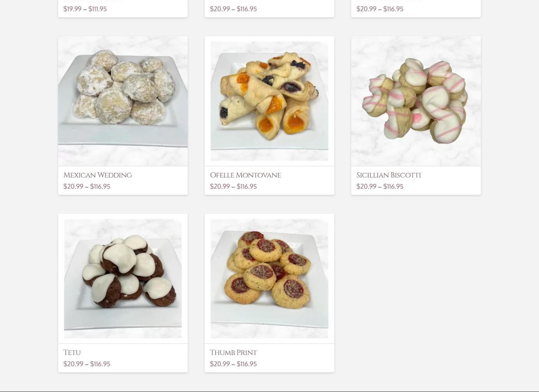Click the top right card's price range

coord(380,9)
